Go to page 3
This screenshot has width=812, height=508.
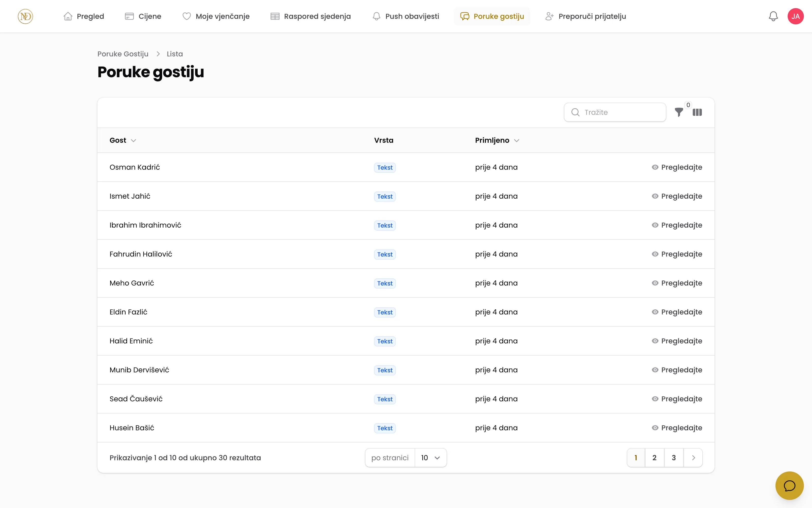coord(674,458)
